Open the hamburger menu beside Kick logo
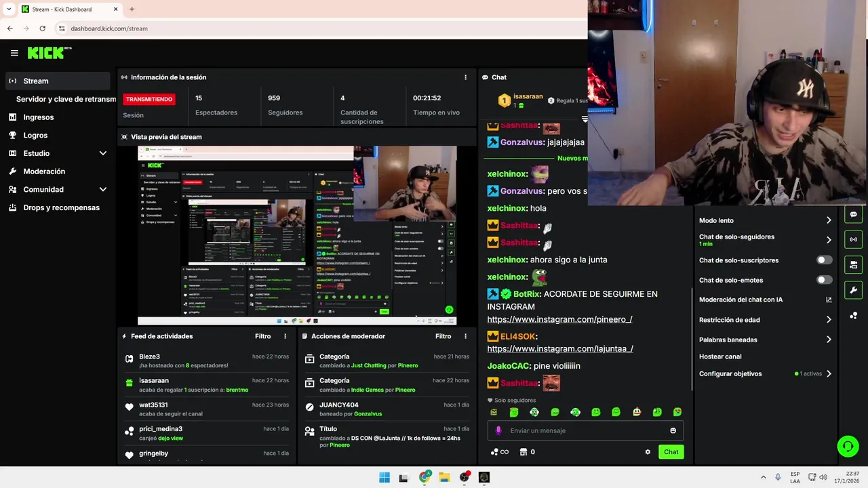Viewport: 868px width, 488px height. (14, 53)
